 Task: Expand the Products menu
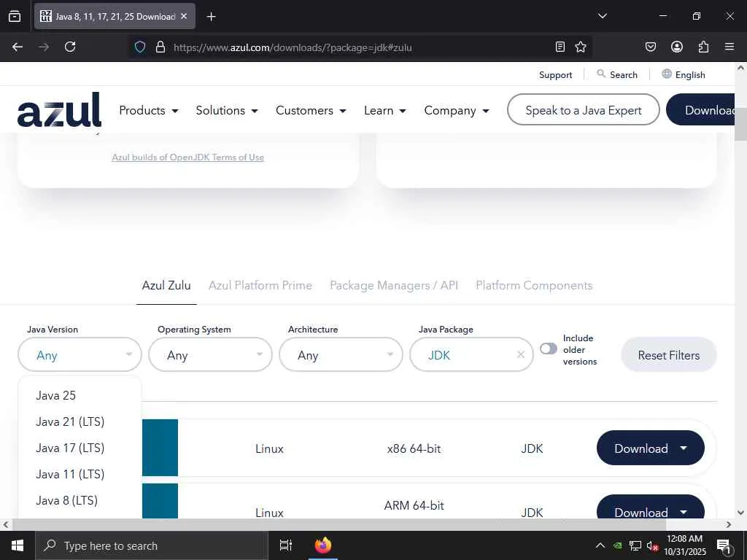point(149,111)
